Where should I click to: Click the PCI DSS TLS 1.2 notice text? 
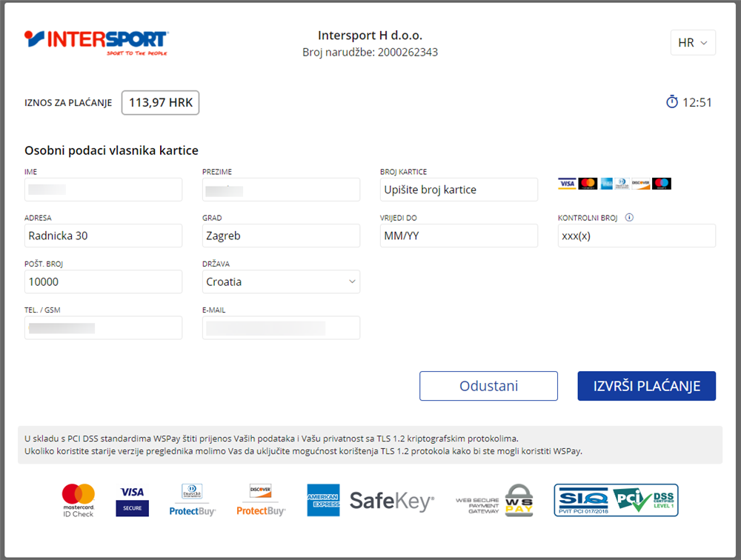click(303, 444)
